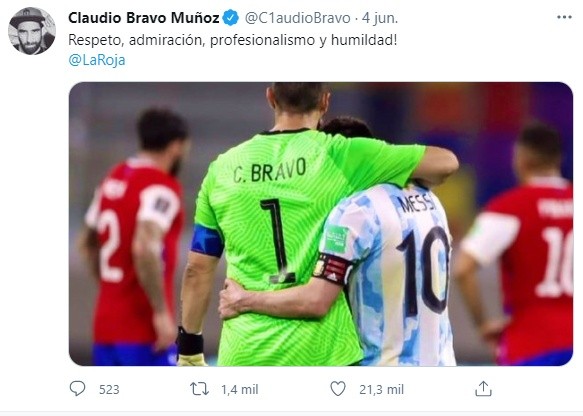Viewport: 583px width, 416px height.
Task: Open the tweet's 4 jun. timestamp
Action: (x=380, y=18)
